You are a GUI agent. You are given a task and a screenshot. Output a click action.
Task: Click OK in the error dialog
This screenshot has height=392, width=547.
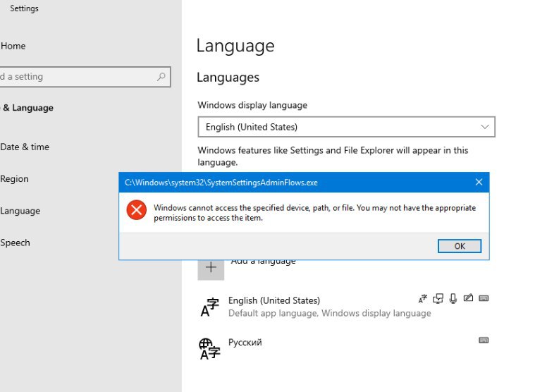459,246
